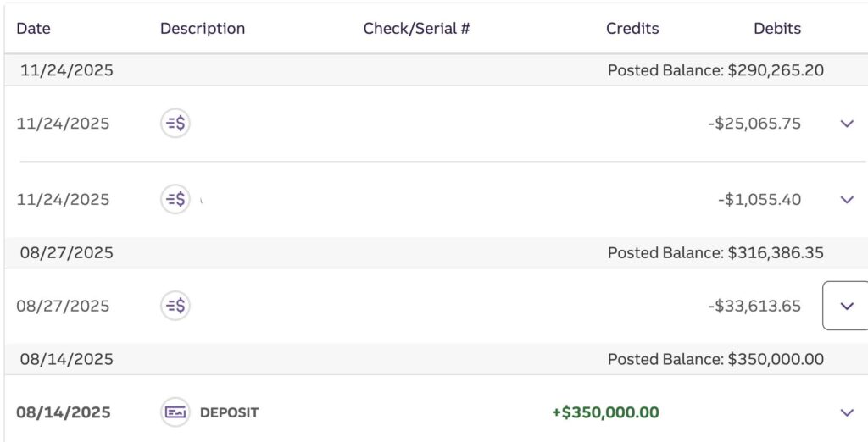Click the deposit icon on the 08/14/2025 row
Image resolution: width=868 pixels, height=442 pixels.
coord(175,412)
